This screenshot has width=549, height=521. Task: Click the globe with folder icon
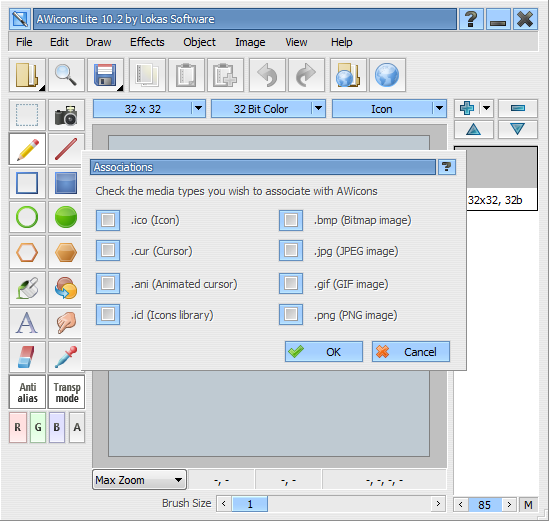(348, 75)
